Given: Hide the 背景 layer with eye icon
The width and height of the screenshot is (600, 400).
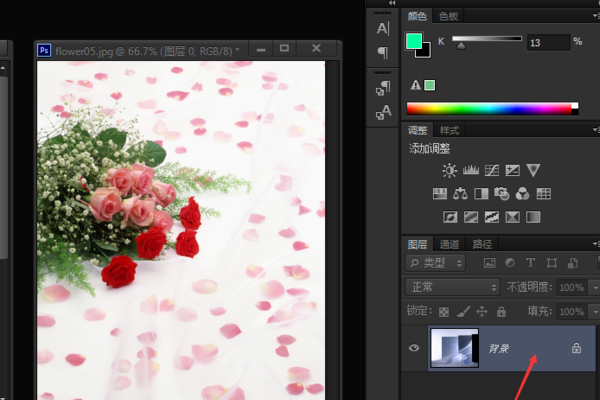Looking at the screenshot, I should click(413, 348).
